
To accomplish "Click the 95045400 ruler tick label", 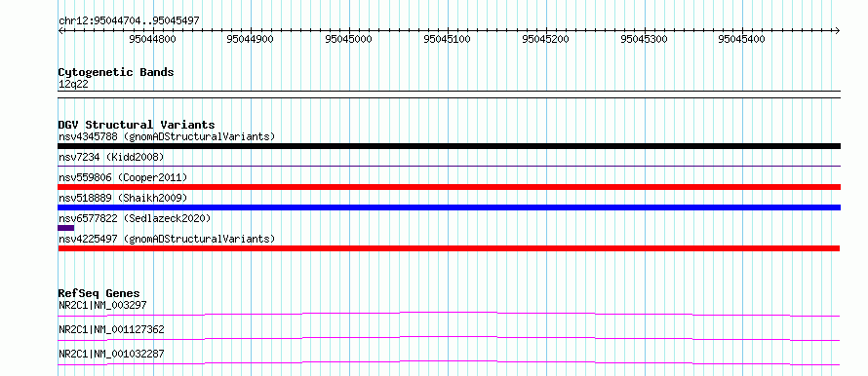I will 742,39.
